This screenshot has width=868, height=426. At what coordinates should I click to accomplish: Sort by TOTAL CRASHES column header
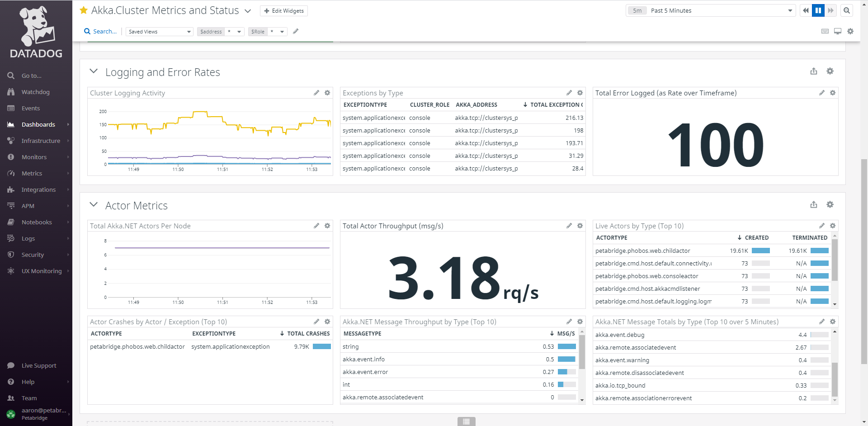tap(305, 333)
